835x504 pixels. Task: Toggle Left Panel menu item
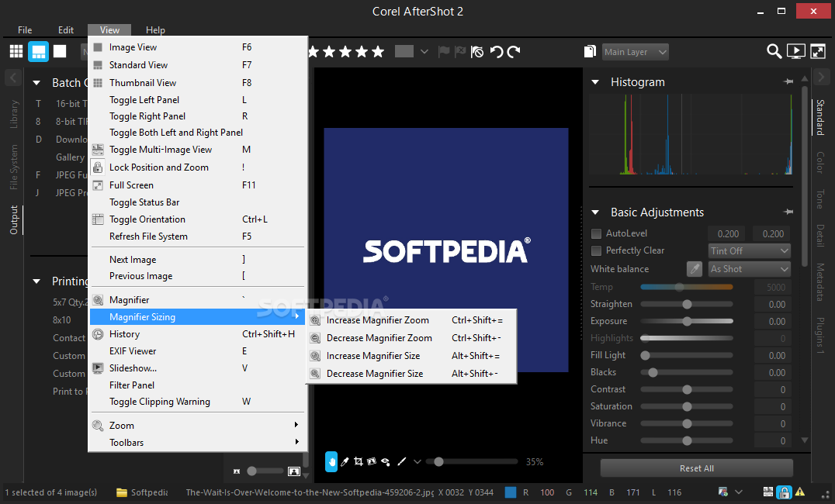(x=199, y=99)
